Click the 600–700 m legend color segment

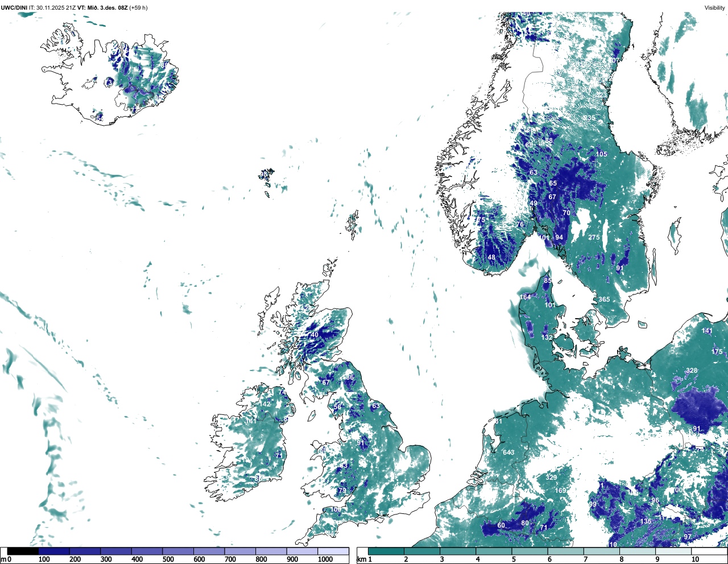pos(209,551)
